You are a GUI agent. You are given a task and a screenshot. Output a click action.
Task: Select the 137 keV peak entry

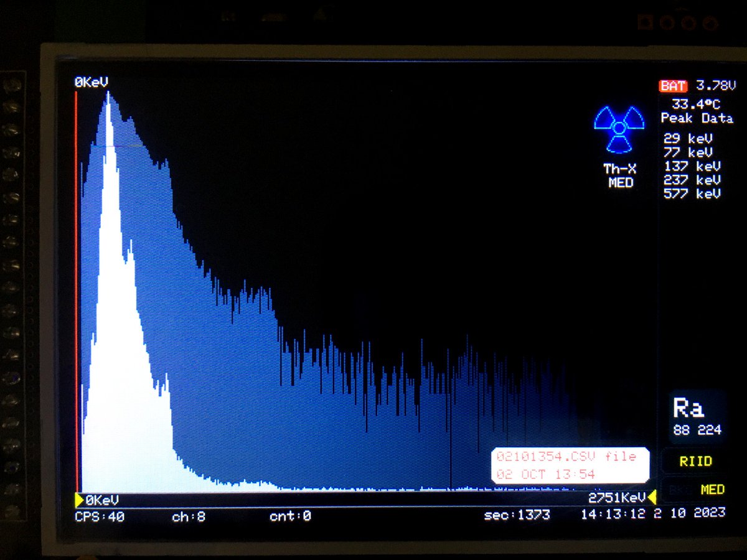tap(692, 166)
